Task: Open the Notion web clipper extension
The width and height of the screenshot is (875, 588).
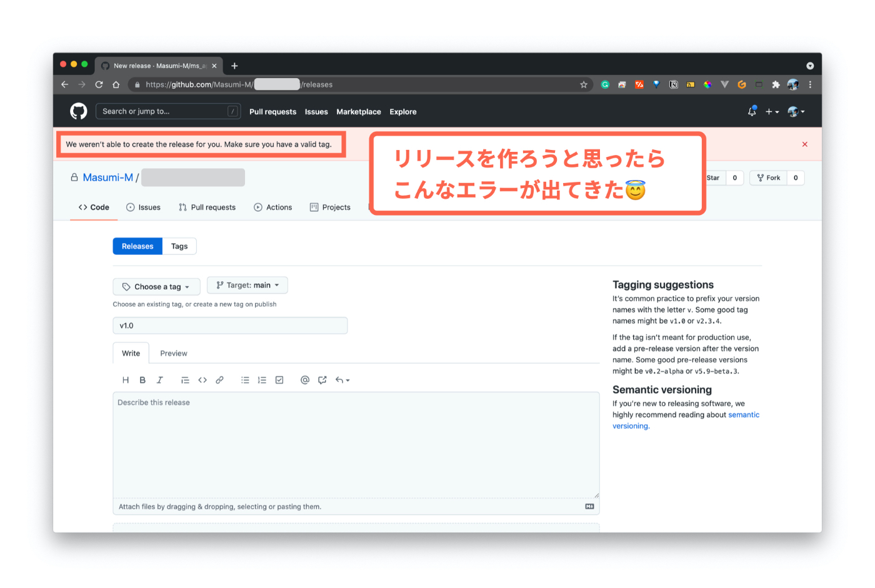Action: pyautogui.click(x=674, y=84)
